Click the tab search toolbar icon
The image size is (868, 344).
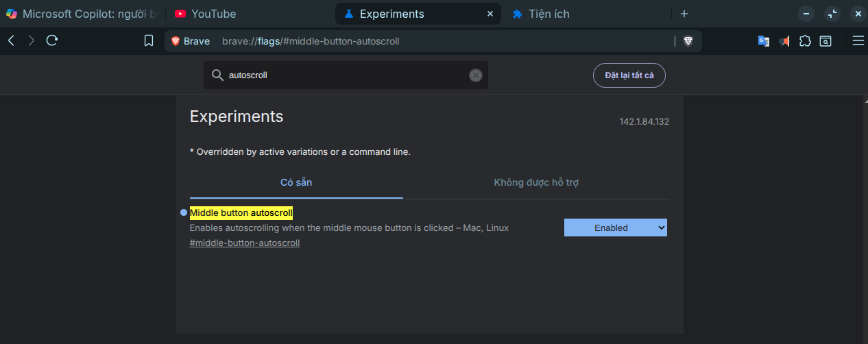pos(825,41)
